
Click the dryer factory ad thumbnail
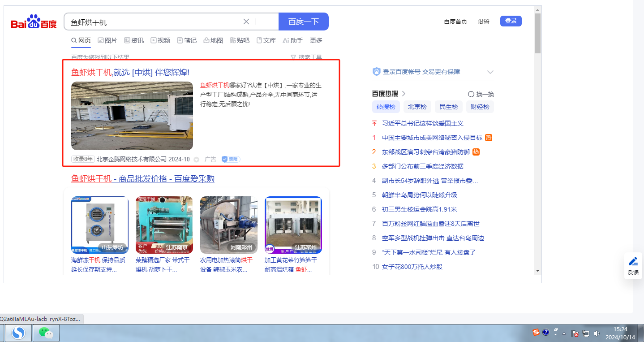tap(132, 116)
